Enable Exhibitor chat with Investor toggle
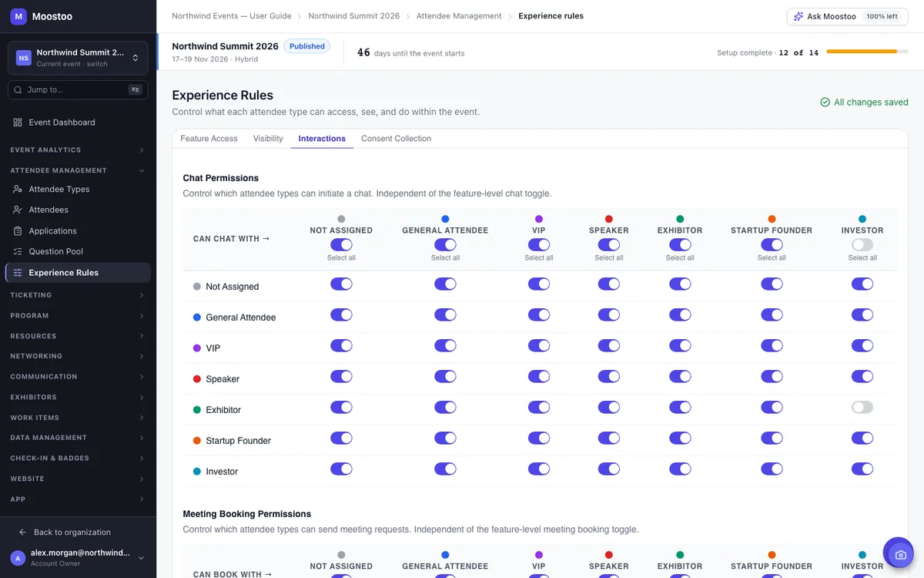The height and width of the screenshot is (578, 924). click(862, 407)
